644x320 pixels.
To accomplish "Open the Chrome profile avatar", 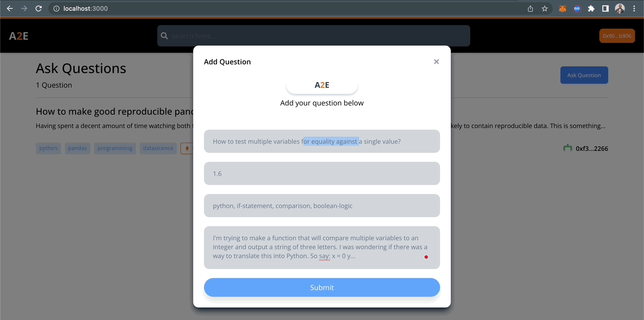I will point(620,8).
